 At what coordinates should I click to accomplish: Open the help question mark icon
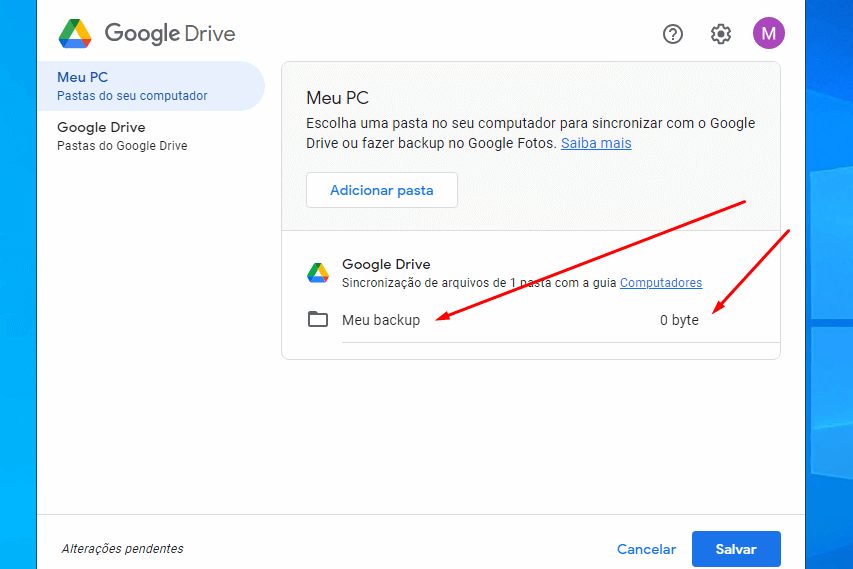point(672,34)
